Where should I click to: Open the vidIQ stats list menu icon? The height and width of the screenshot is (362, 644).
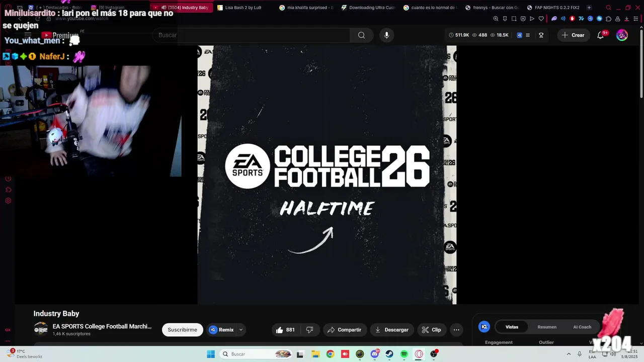pos(528,35)
